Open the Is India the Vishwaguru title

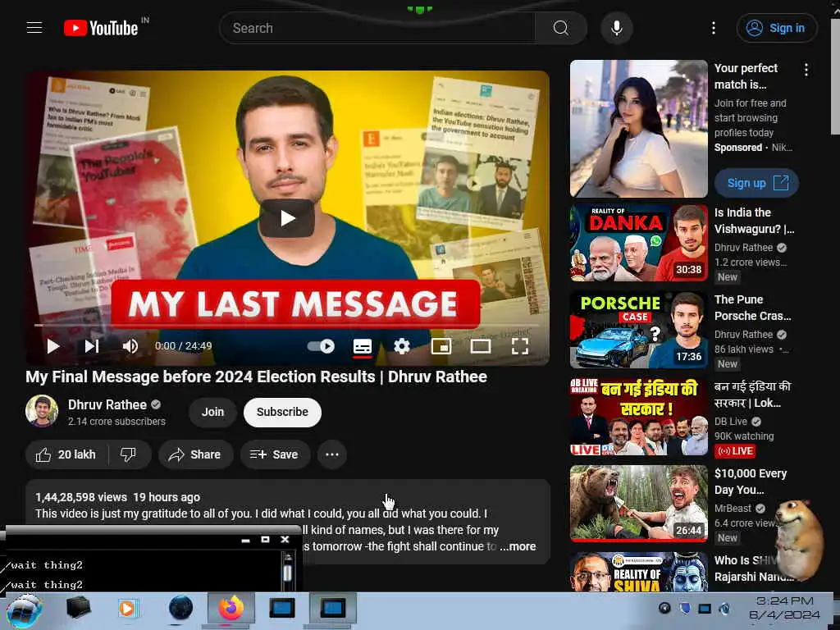755,221
